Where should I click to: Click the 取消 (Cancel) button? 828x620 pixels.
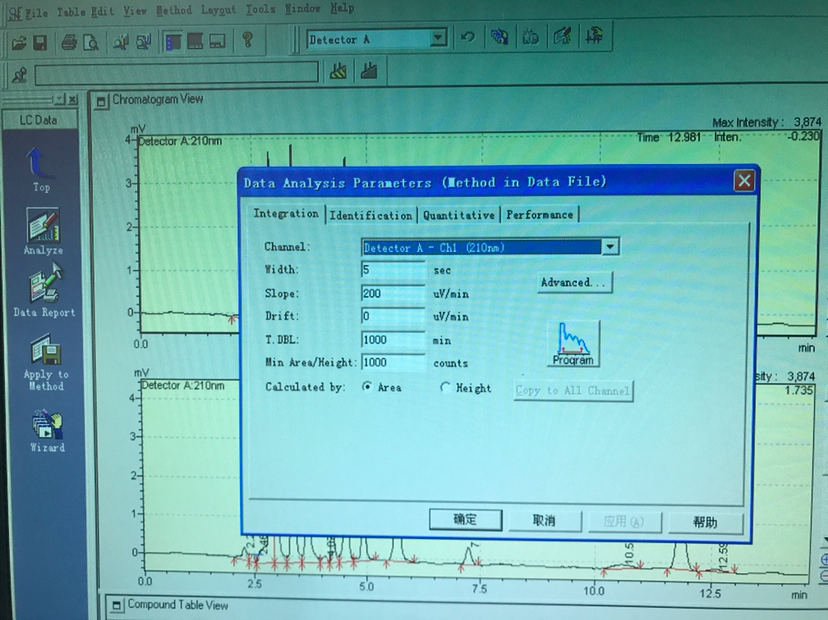point(544,520)
